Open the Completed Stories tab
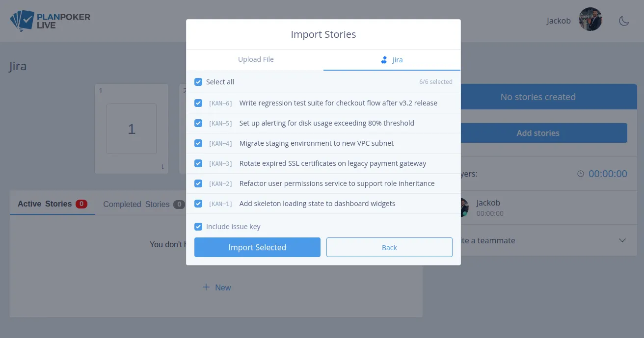 tap(144, 204)
